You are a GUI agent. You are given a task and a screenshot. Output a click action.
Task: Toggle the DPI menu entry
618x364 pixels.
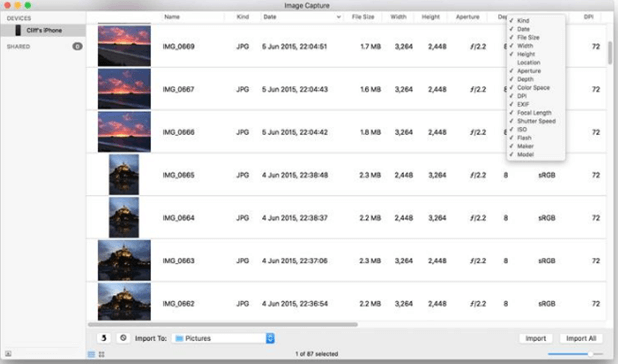[536, 96]
